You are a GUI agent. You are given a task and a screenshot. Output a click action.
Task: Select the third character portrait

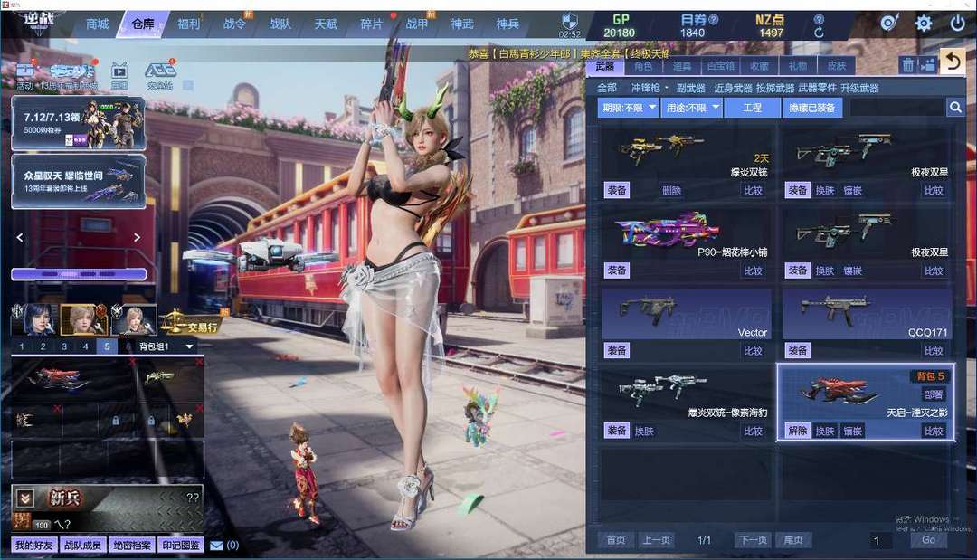[133, 319]
